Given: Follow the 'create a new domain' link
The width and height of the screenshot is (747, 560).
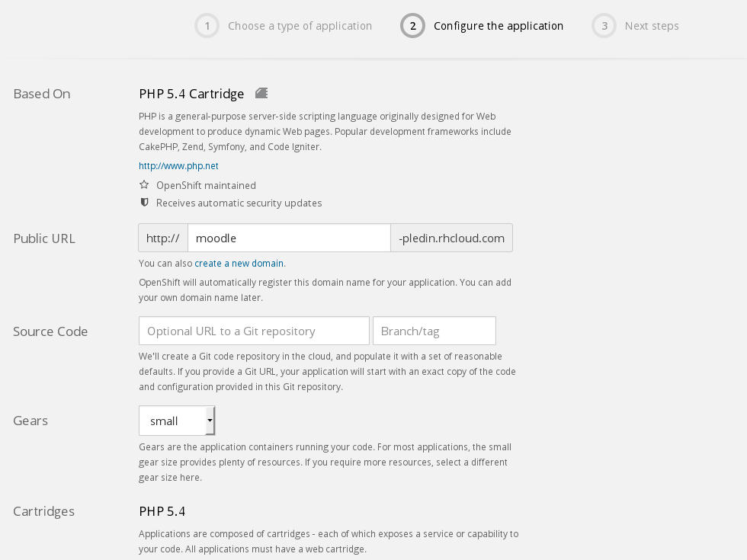Looking at the screenshot, I should click(x=239, y=264).
